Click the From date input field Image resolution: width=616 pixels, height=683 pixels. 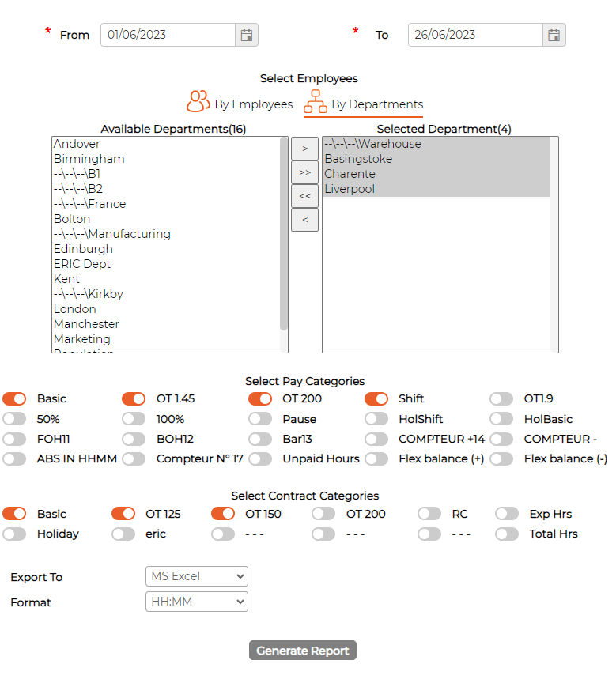tap(168, 35)
